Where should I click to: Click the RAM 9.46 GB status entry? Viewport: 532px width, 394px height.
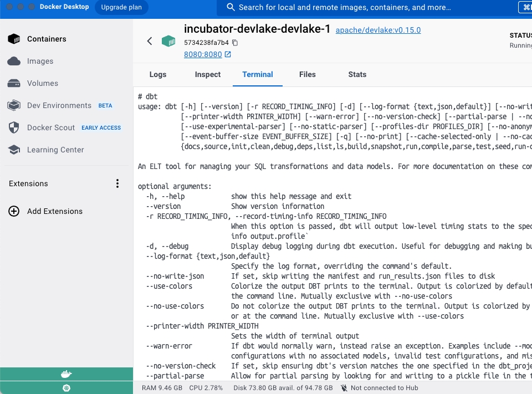162,388
